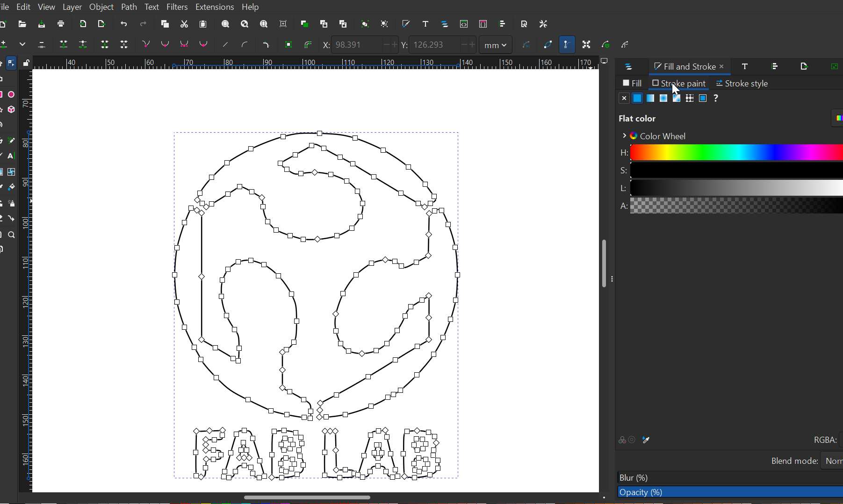Make selected nodes smooth
This screenshot has width=843, height=504.
[165, 44]
